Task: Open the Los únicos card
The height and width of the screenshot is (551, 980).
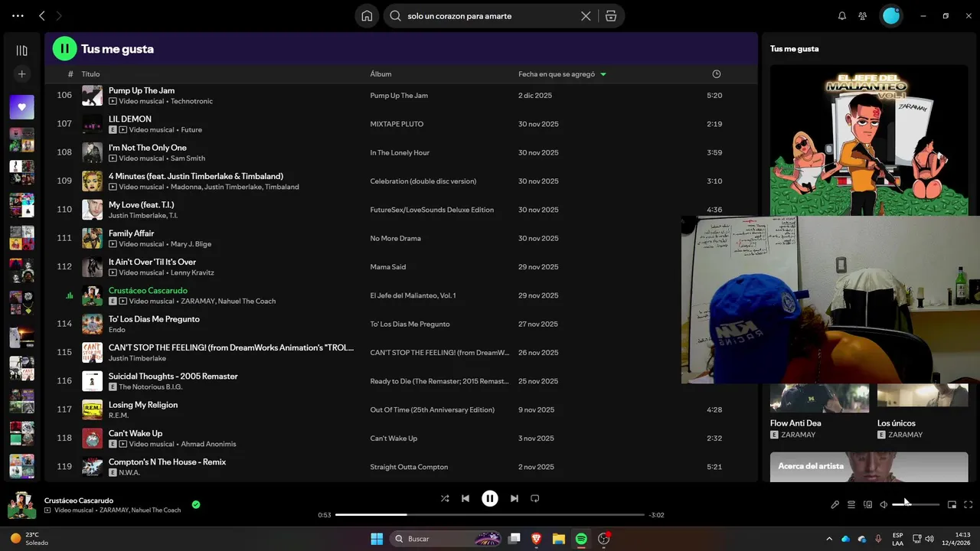Action: pyautogui.click(x=923, y=411)
